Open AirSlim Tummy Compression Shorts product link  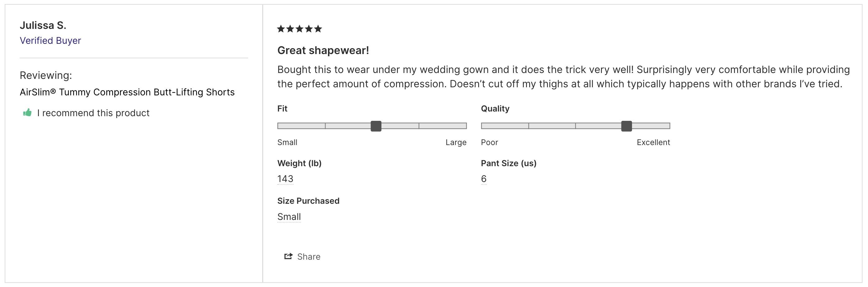[x=127, y=92]
